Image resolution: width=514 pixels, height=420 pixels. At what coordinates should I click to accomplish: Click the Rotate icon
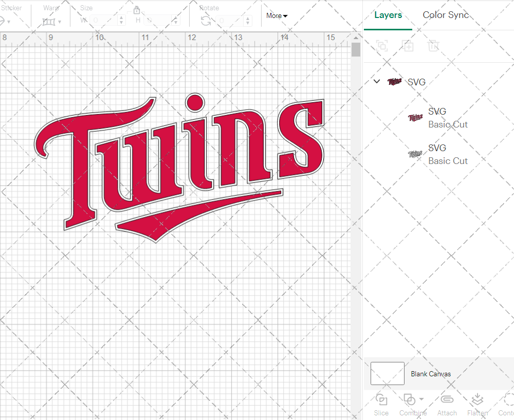click(206, 21)
